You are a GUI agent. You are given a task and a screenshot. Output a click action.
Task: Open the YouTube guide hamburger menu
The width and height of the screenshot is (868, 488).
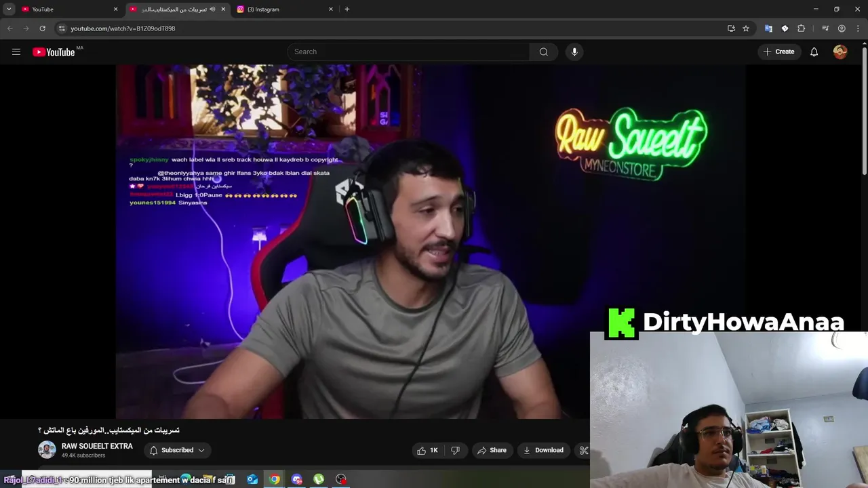16,52
